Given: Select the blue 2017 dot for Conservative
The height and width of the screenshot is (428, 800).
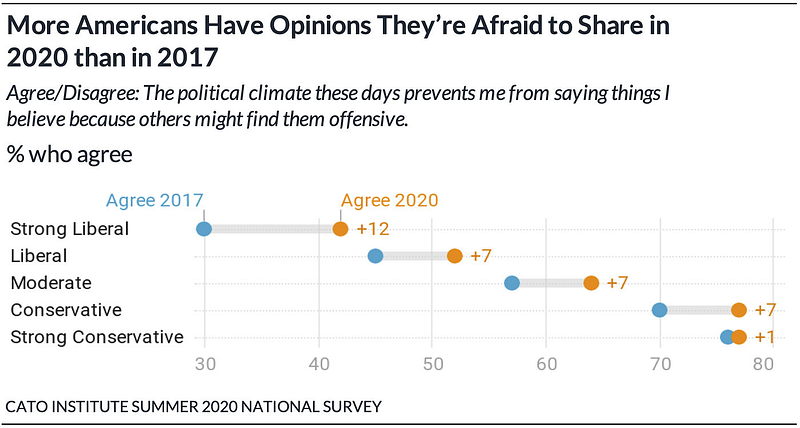Looking at the screenshot, I should pos(660,310).
